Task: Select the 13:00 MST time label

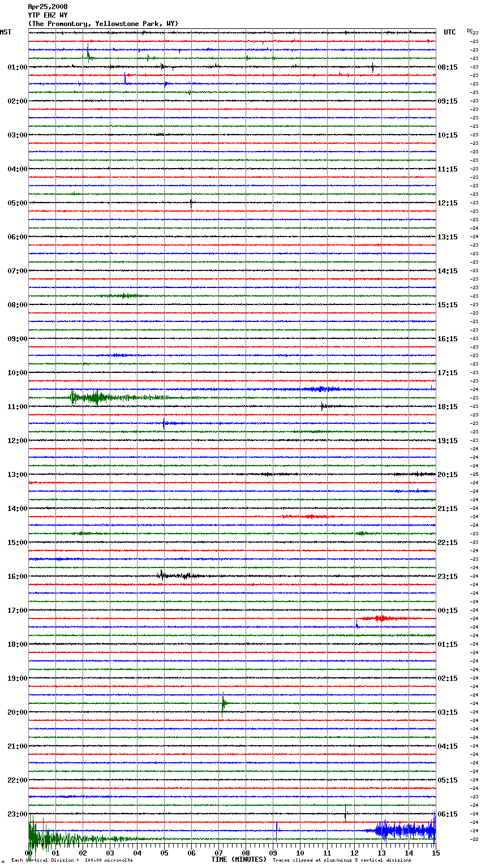Action: (x=17, y=475)
